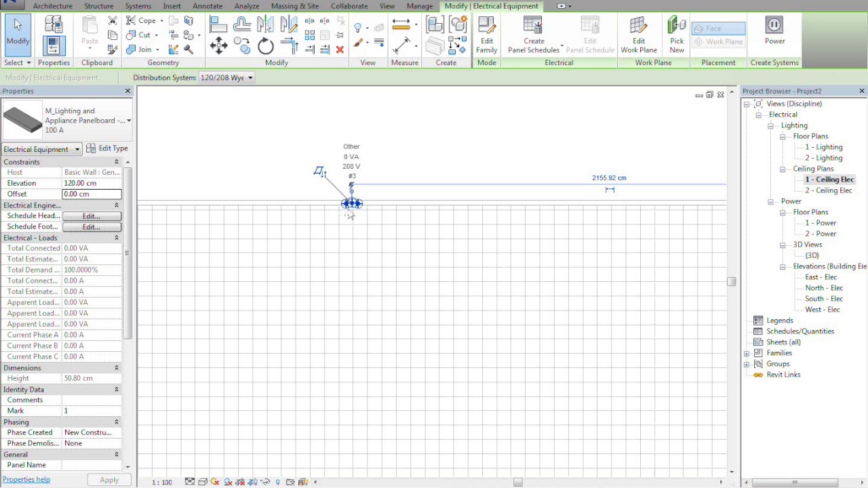Click Pick New host
The image size is (868, 488).
(677, 35)
